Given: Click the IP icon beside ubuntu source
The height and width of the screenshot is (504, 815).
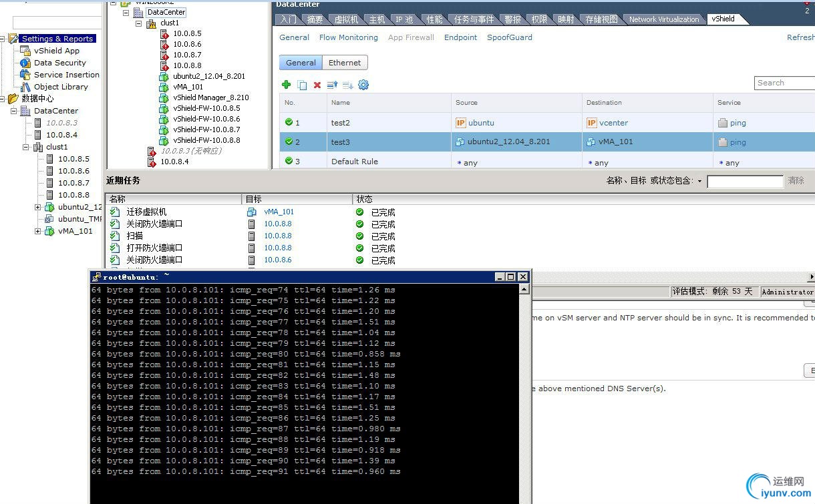Looking at the screenshot, I should point(460,123).
